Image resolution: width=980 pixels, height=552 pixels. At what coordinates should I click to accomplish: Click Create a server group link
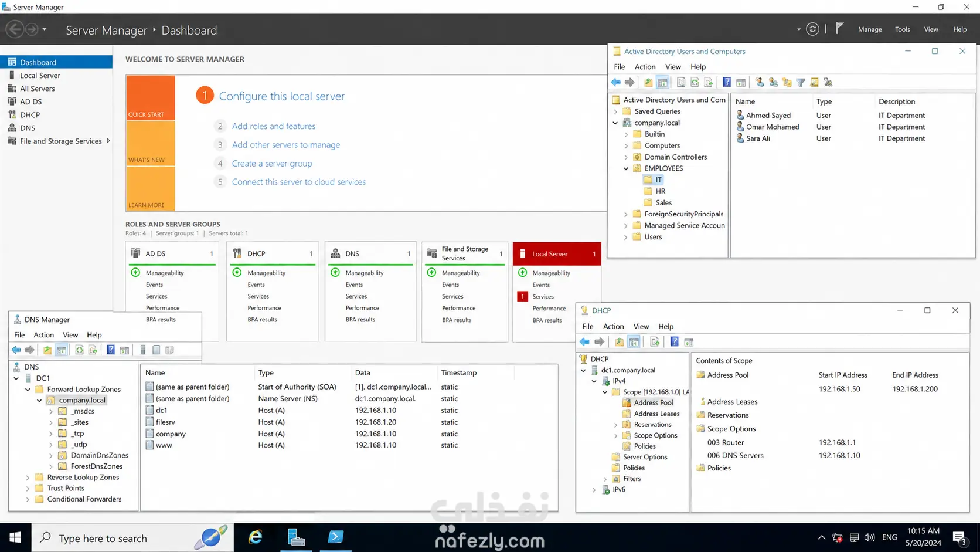[x=272, y=164]
